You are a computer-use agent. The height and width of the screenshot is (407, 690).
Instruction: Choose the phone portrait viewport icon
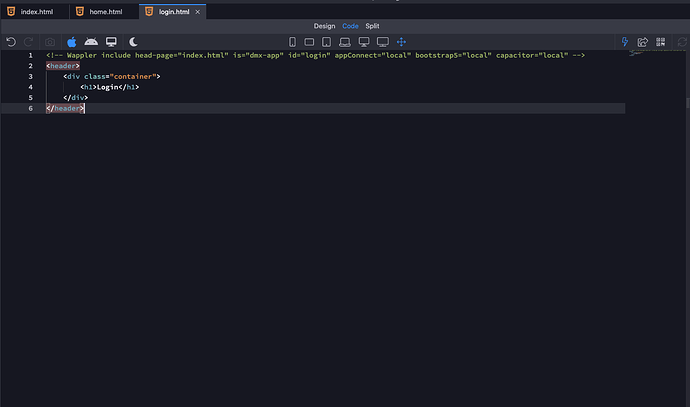[292, 42]
